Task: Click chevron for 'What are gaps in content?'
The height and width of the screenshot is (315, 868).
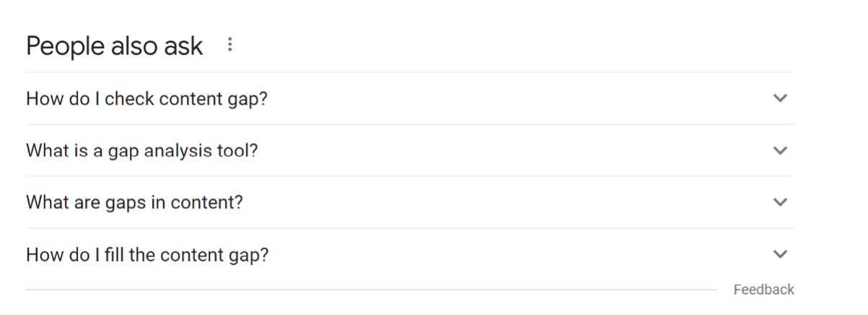Action: (779, 202)
